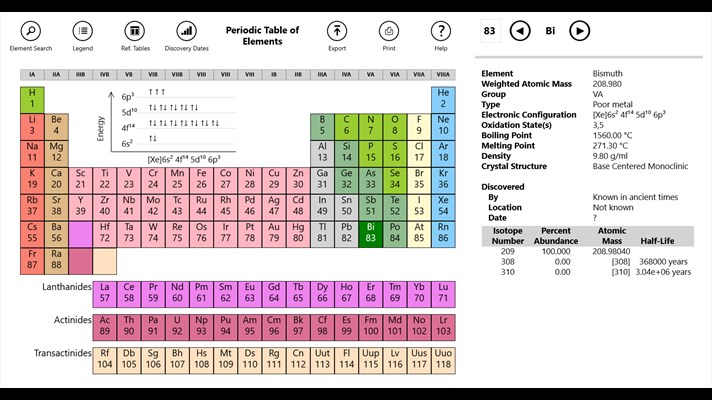
Task: Click the VIIIA group header
Action: [x=443, y=74]
